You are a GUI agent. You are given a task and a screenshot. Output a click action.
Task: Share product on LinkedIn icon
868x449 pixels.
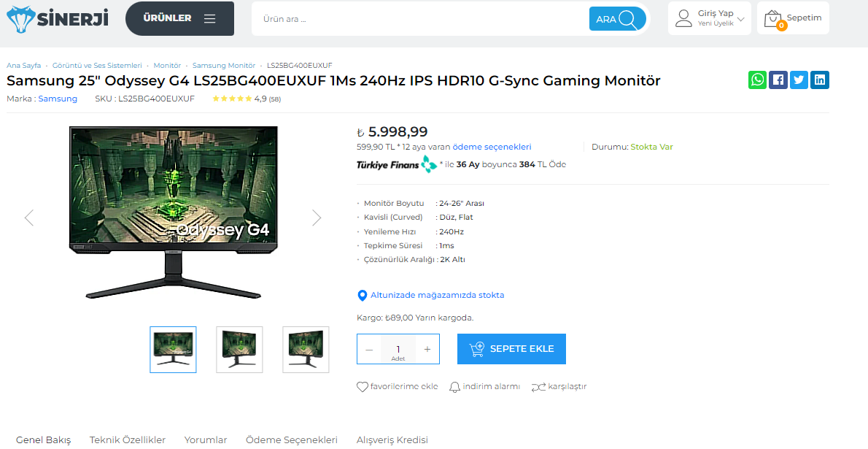pyautogui.click(x=820, y=80)
